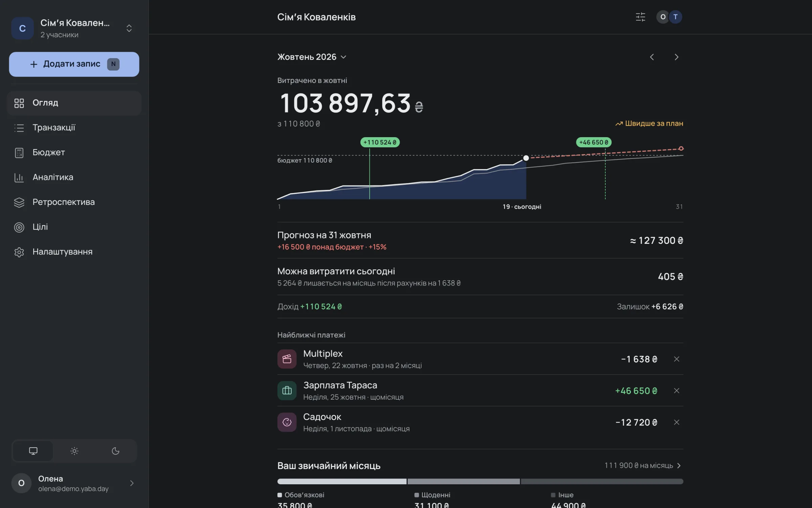Open the Цілі goals page

click(74, 227)
